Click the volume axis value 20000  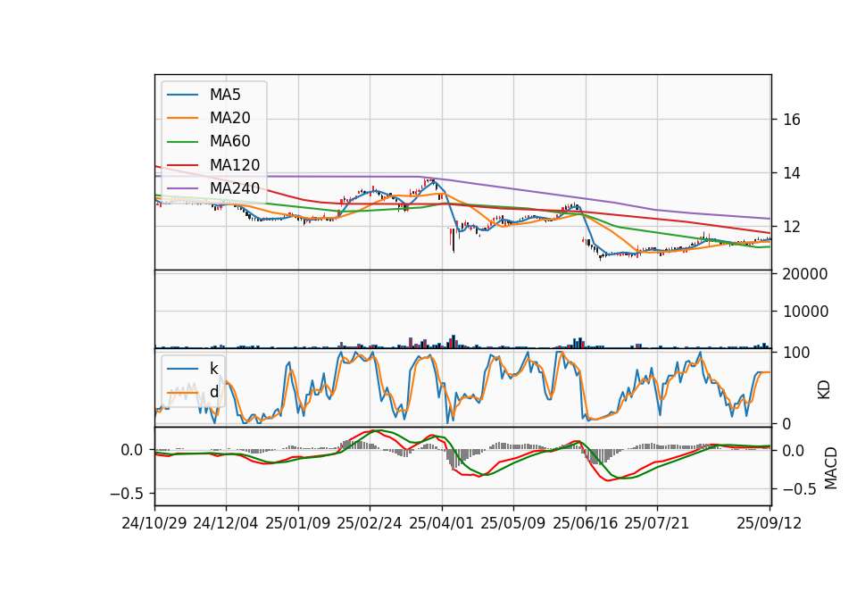[805, 274]
